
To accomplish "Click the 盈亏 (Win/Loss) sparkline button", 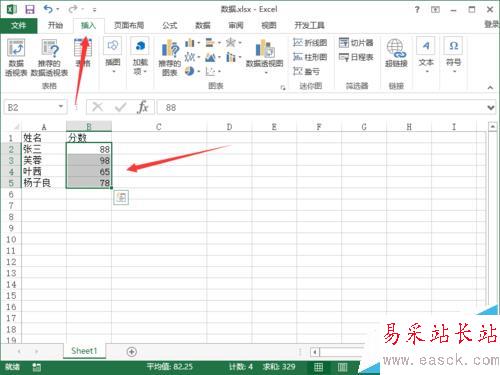I will (x=307, y=71).
